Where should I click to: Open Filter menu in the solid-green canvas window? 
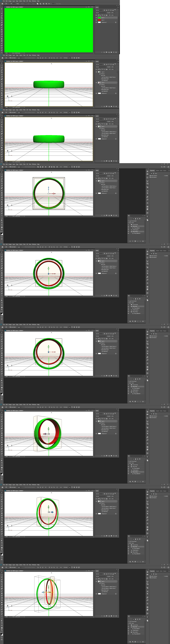[24, 1]
